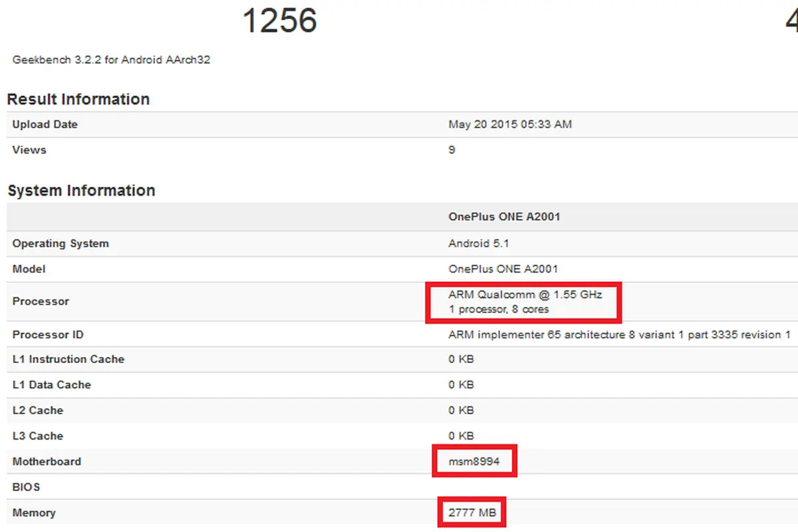Click the score value 1256
798x532 pixels.
(x=280, y=20)
